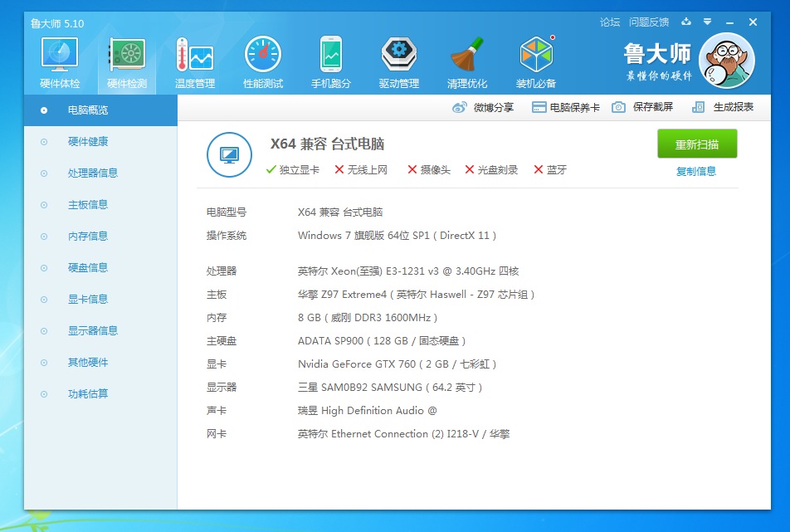790x532 pixels.
Task: Open 显卡信息 sidebar item
Action: pyautogui.click(x=100, y=300)
